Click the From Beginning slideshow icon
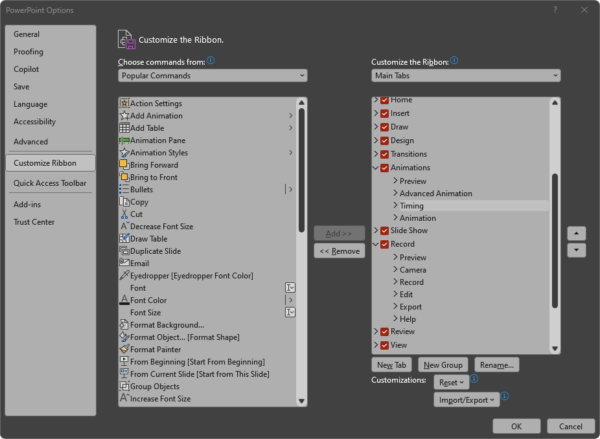The height and width of the screenshot is (439, 600). coord(124,361)
